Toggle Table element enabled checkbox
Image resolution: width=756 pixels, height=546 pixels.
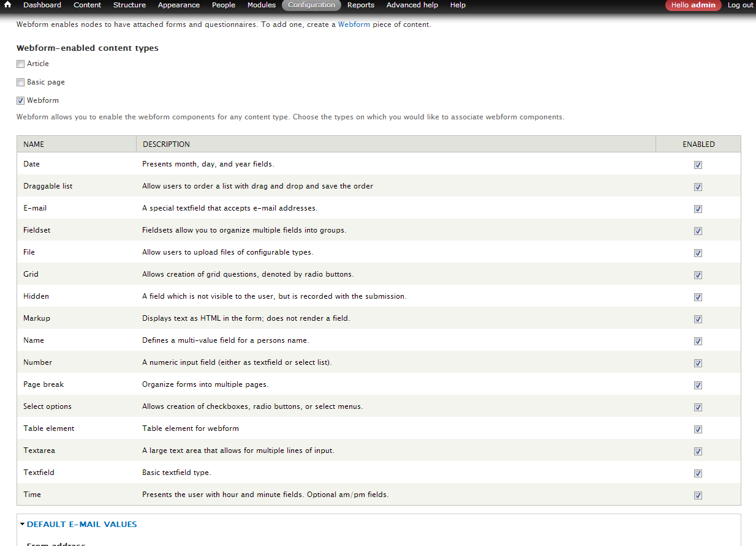point(698,429)
